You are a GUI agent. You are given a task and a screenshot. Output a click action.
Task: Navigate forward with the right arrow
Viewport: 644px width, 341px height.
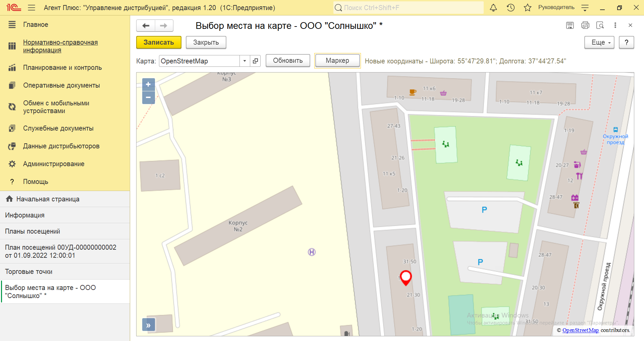(164, 26)
